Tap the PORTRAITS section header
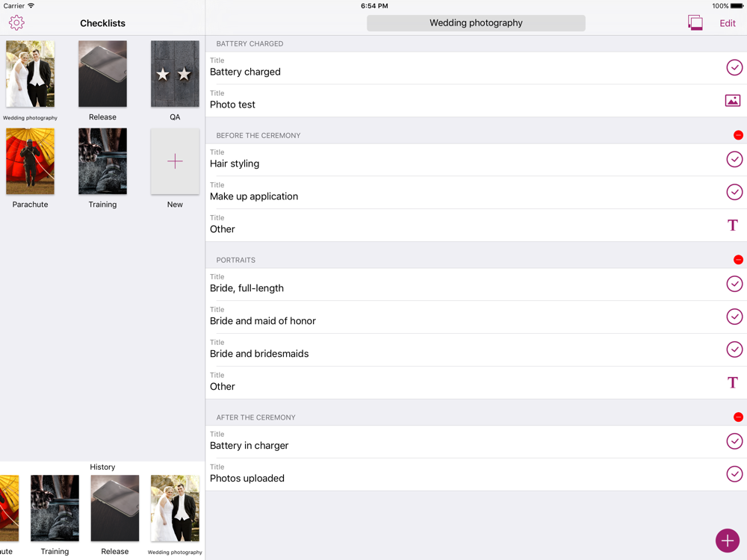This screenshot has width=747, height=560. pyautogui.click(x=236, y=261)
